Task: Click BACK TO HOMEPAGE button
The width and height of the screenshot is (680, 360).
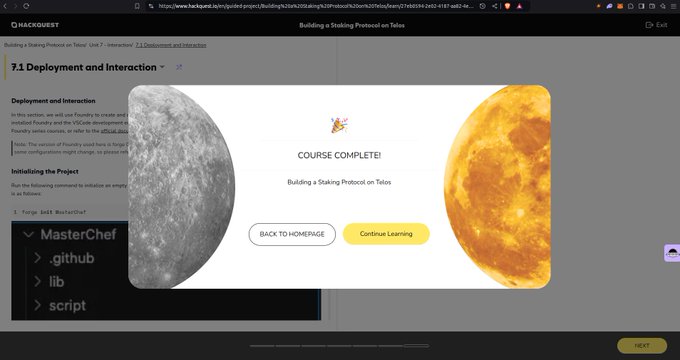Action: click(x=292, y=234)
